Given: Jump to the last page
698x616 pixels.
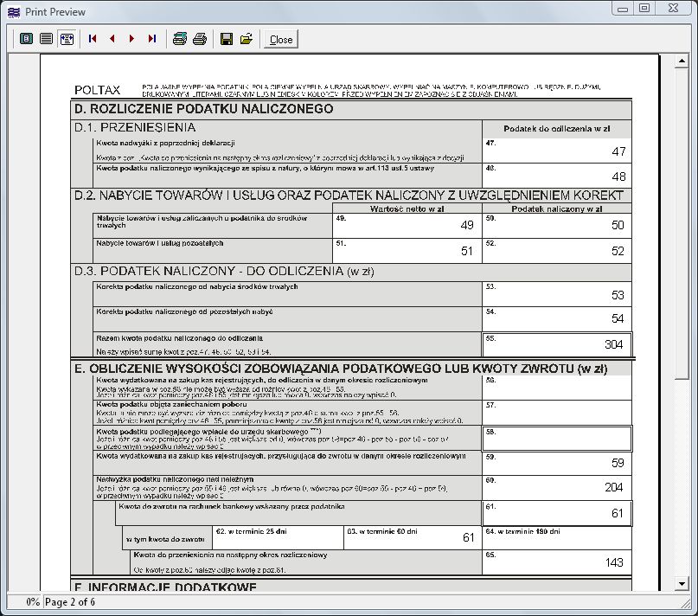Looking at the screenshot, I should click(x=152, y=39).
